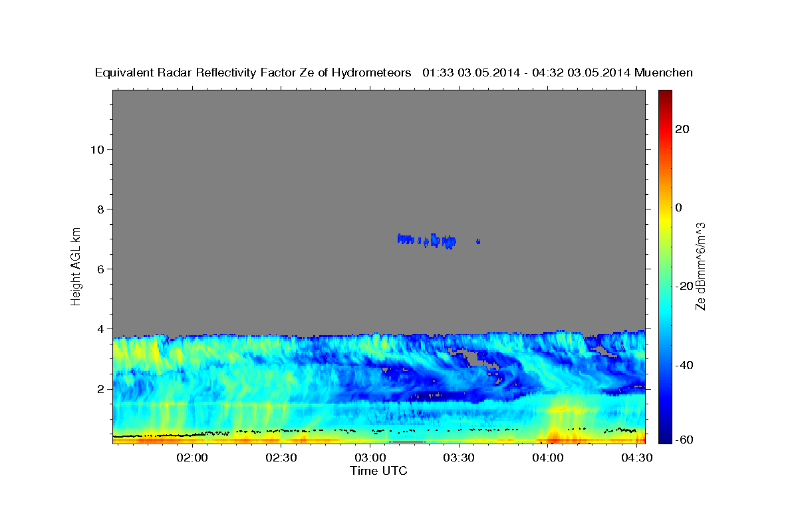798x532 pixels.
Task: Click the plot title 'Equivalent Radar Reflectivity Factor Ze of Hydrometeors'
Action: point(253,73)
